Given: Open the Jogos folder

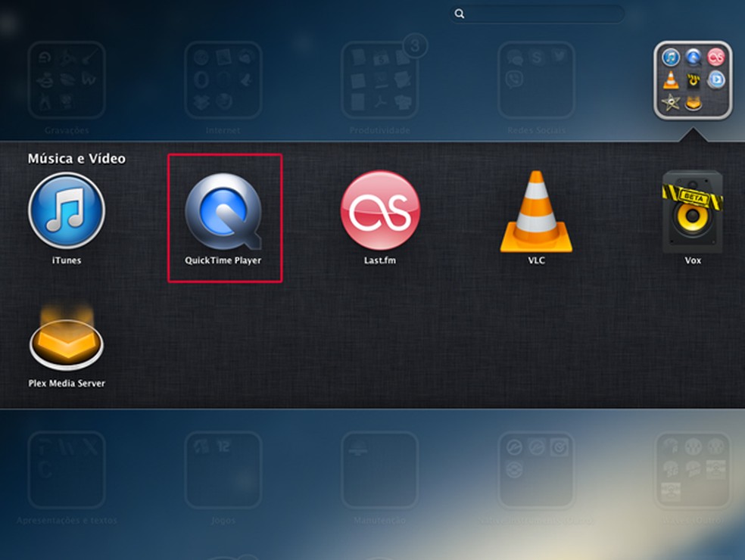Looking at the screenshot, I should (x=223, y=469).
